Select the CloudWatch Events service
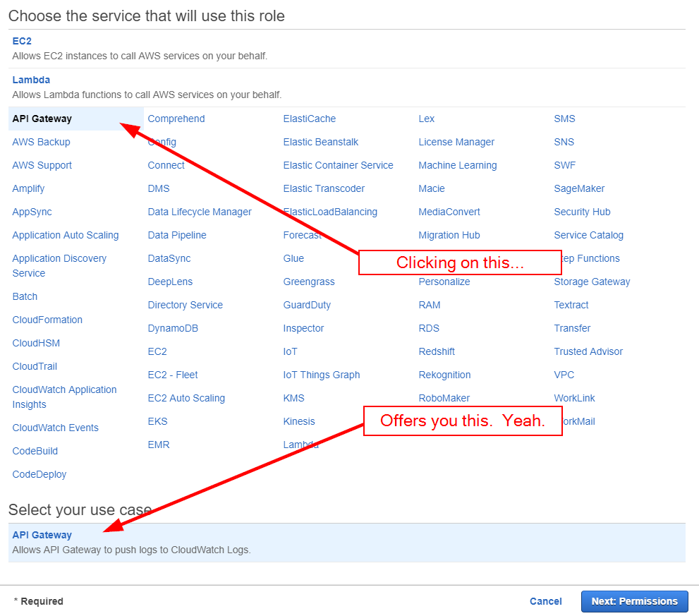The image size is (699, 616). tap(56, 428)
